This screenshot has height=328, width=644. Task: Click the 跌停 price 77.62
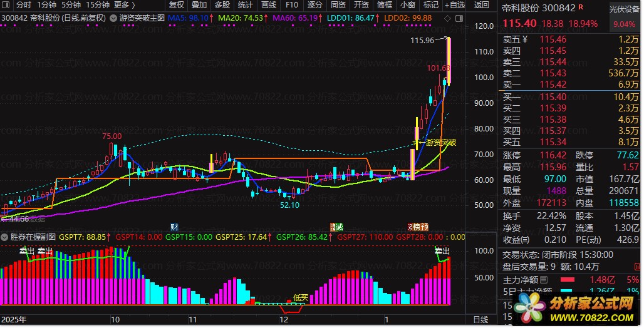(x=628, y=155)
